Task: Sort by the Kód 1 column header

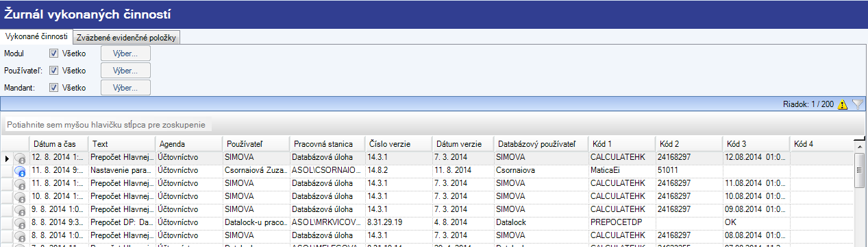Action: [x=621, y=144]
